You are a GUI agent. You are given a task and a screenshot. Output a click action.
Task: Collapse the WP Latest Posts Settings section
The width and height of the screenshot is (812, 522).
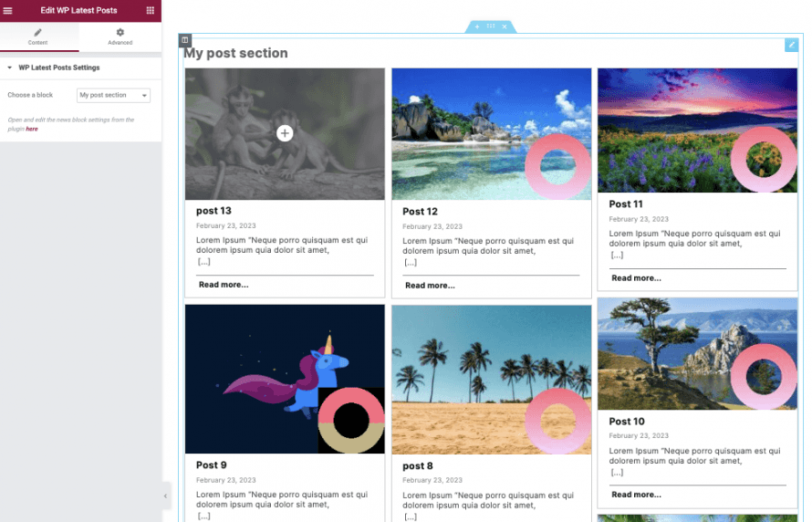53,68
